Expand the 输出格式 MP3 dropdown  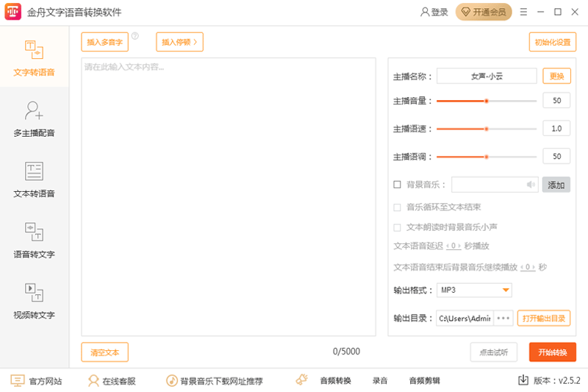pos(505,291)
